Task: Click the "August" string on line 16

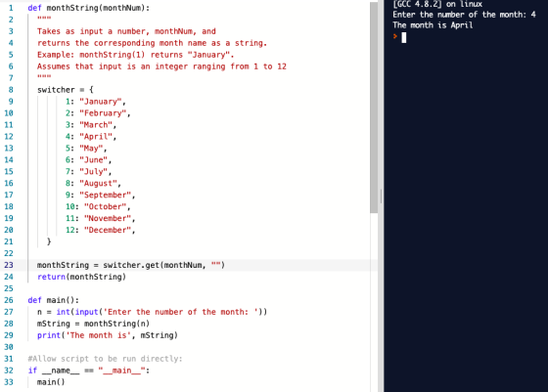Action: 98,183
